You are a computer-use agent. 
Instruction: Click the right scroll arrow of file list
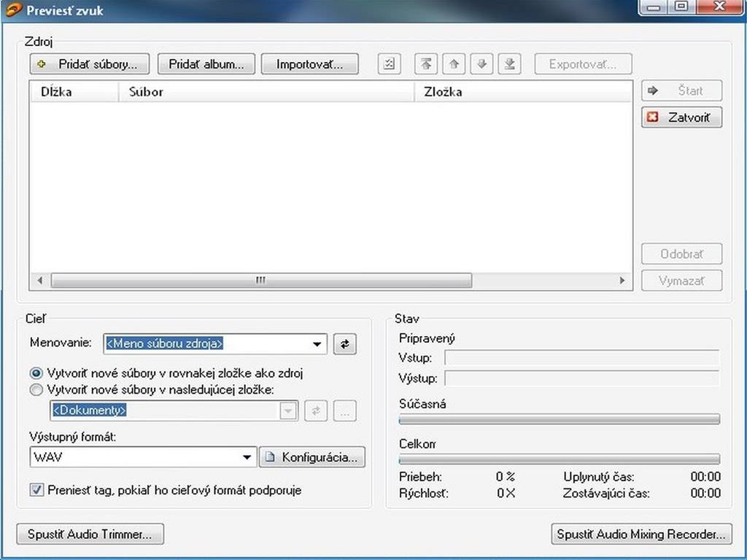click(x=622, y=281)
